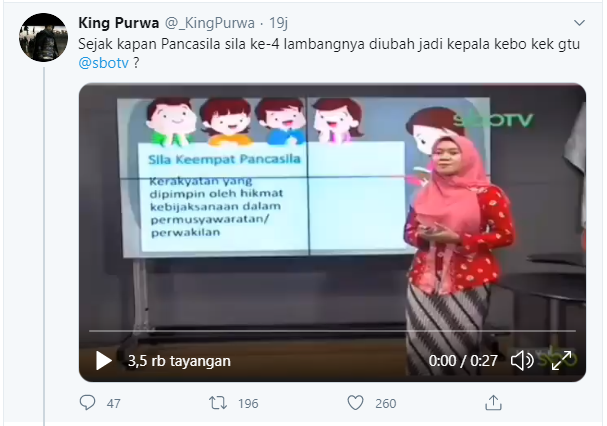
Task: Play the embedded tweet video
Action: tap(104, 361)
